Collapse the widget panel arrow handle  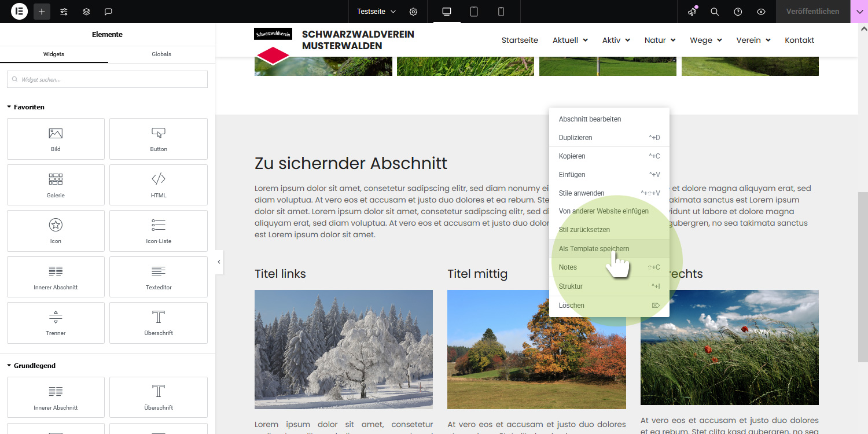[219, 262]
